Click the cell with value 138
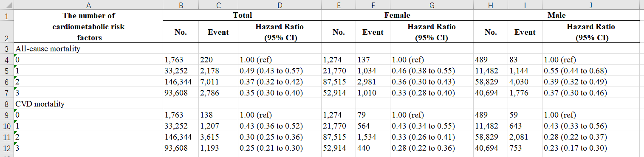 [218, 115]
